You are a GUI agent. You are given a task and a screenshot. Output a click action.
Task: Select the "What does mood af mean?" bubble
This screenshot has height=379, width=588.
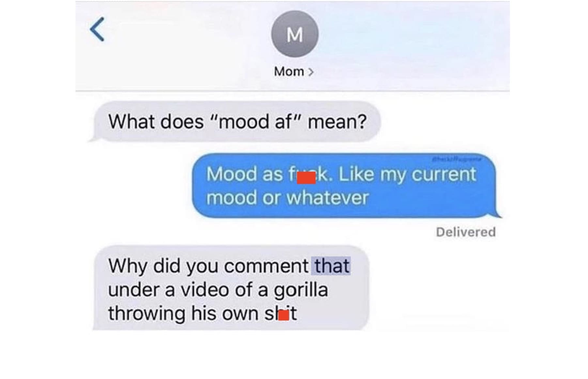235,122
